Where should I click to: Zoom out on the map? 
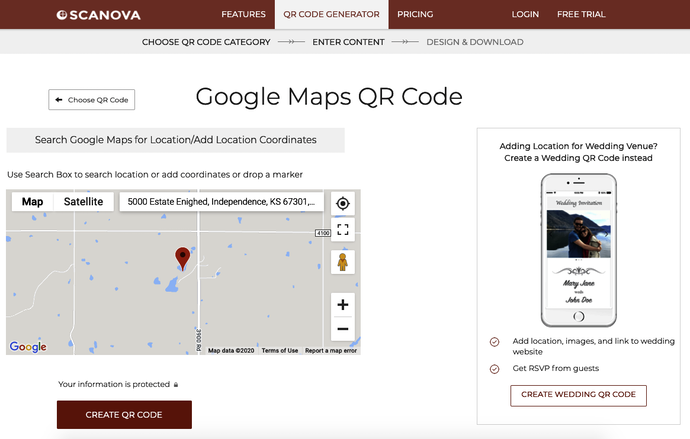click(x=343, y=329)
